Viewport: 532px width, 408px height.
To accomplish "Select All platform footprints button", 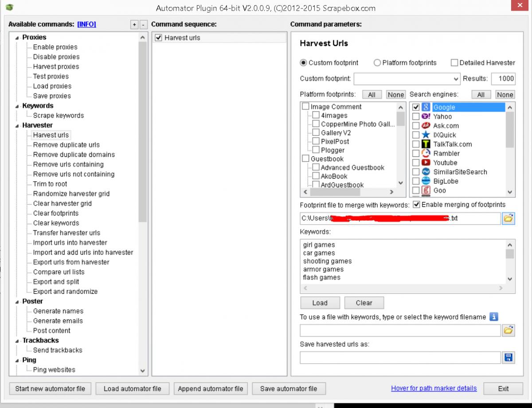I will (x=372, y=94).
